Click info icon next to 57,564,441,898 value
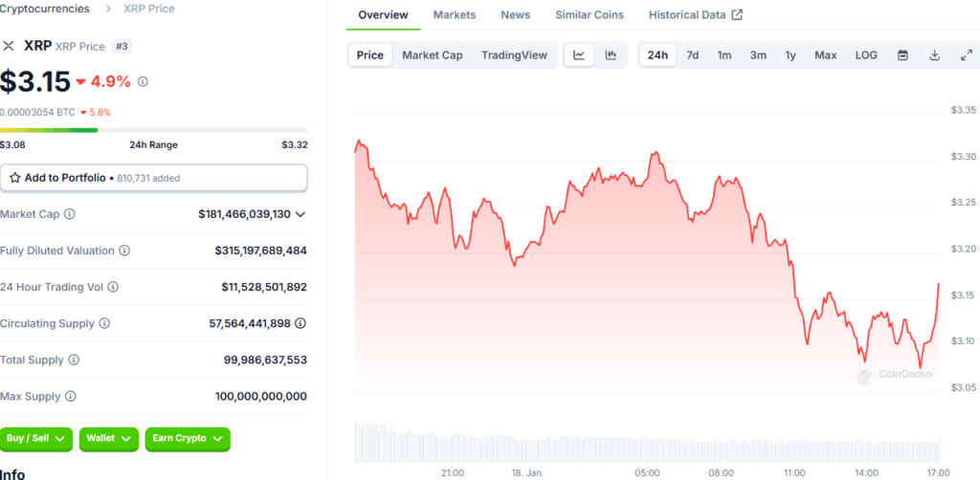Screen dimensions: 980x480 point(301,323)
